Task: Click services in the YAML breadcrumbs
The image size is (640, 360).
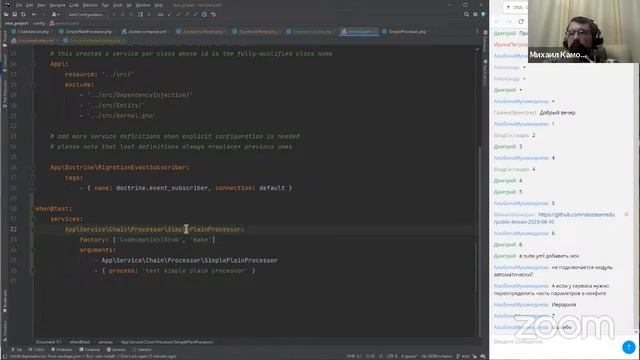Action: [105, 342]
